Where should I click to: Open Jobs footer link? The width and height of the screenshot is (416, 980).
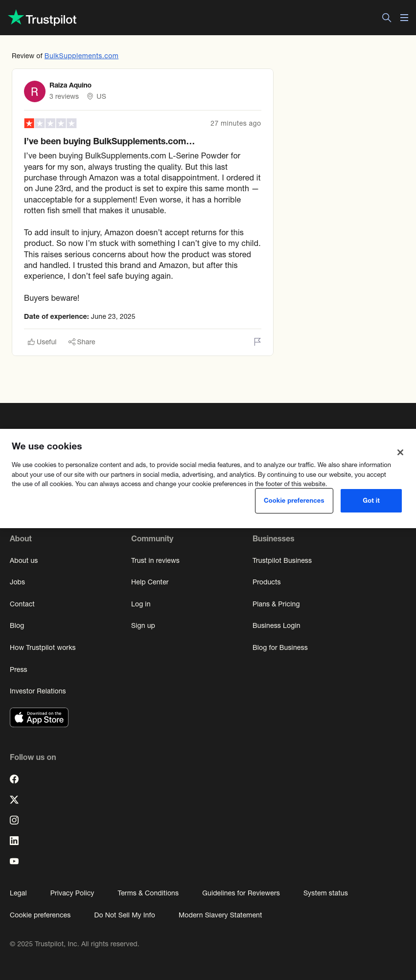[x=17, y=582]
